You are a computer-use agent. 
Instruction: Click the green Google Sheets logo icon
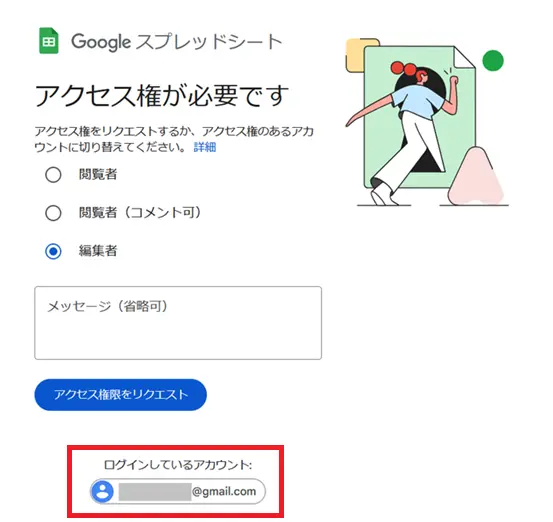tap(49, 41)
